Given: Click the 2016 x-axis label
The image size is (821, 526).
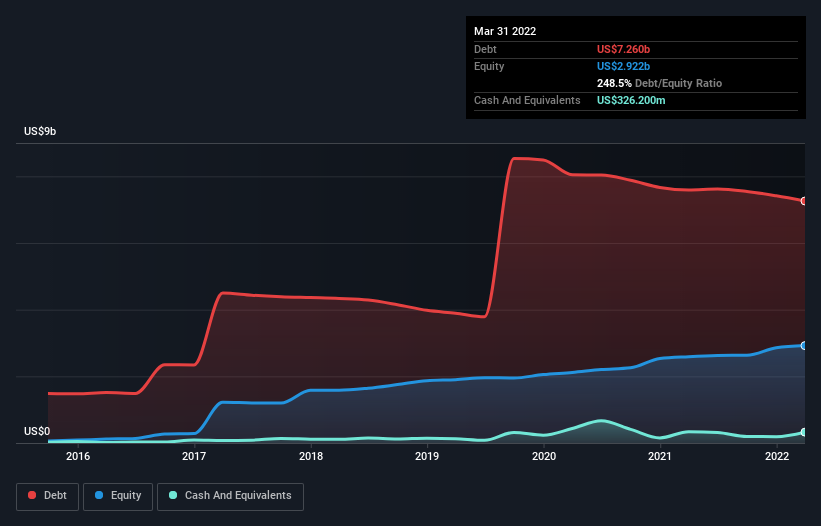Looking at the screenshot, I should 78,456.
